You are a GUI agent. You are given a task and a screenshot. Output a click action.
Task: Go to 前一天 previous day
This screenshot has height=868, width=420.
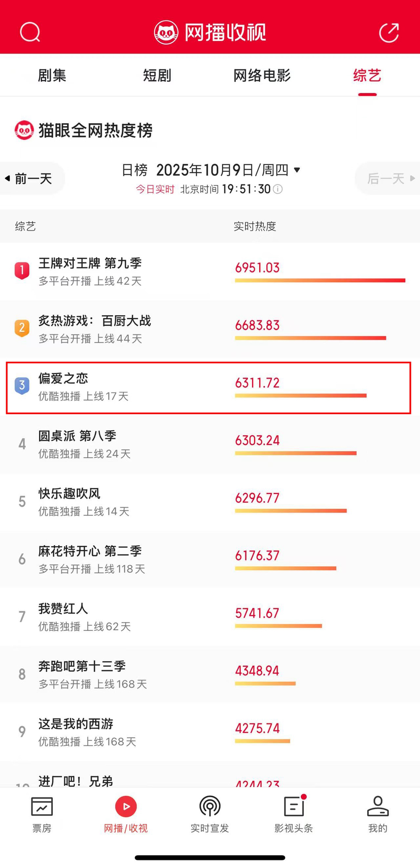[32, 178]
